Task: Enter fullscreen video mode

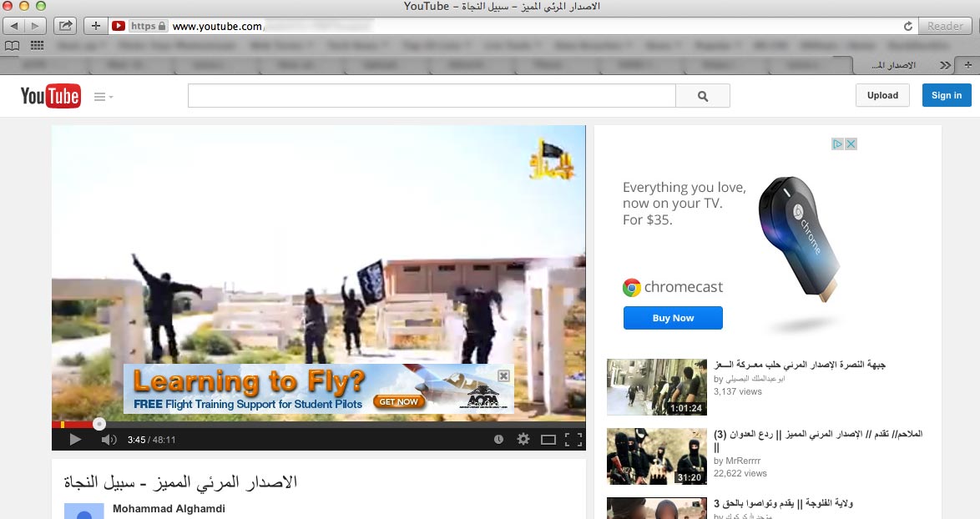Action: point(573,439)
